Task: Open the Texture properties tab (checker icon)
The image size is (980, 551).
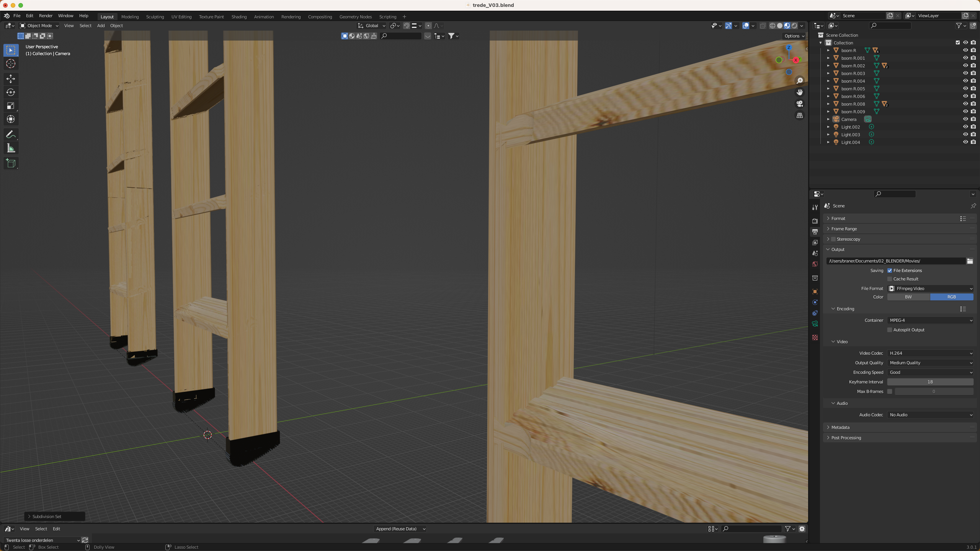Action: 815,337
